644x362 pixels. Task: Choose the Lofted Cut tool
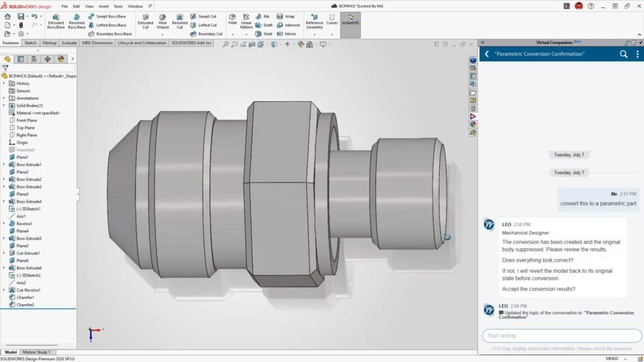click(203, 25)
